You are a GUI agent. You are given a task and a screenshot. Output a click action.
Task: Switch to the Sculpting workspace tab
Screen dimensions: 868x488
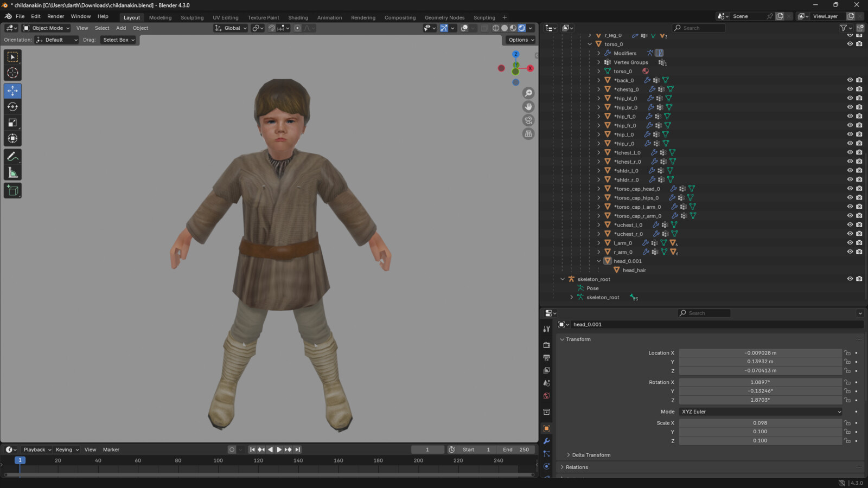click(192, 17)
